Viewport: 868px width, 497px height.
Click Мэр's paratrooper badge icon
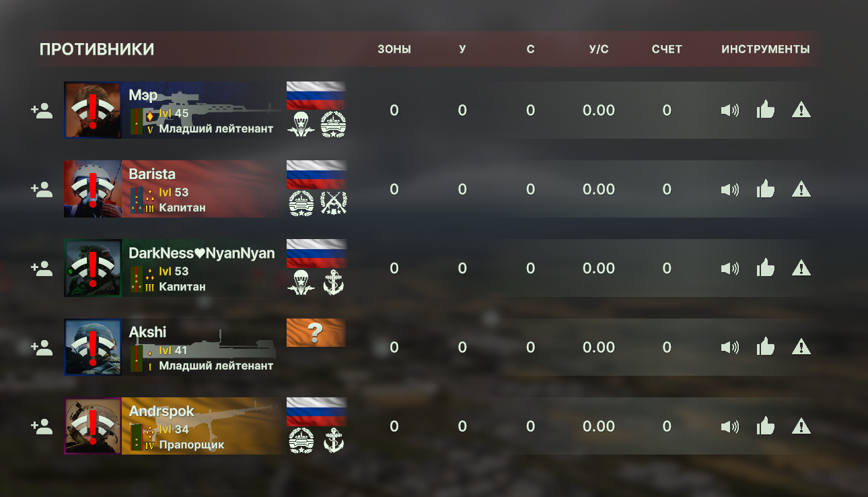click(x=301, y=125)
